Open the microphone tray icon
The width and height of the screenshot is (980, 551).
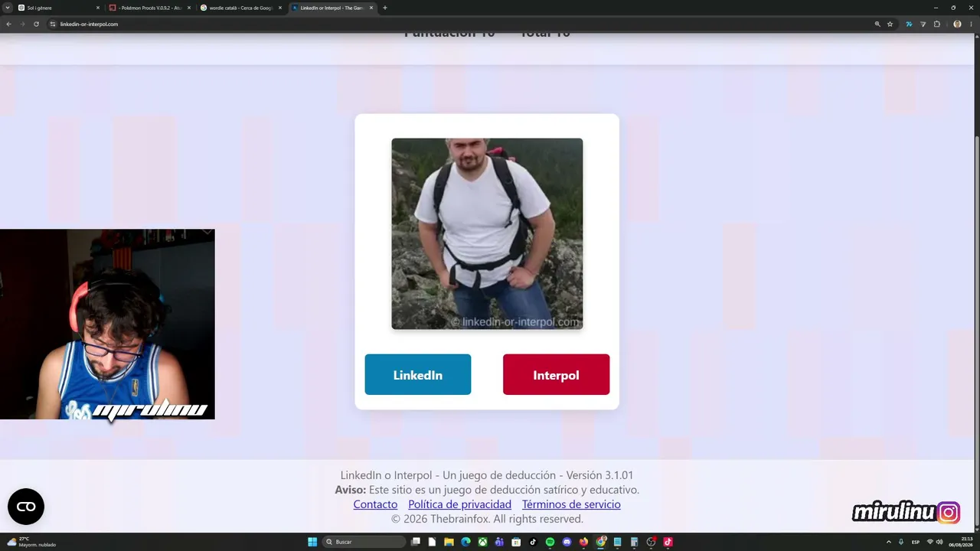point(901,542)
